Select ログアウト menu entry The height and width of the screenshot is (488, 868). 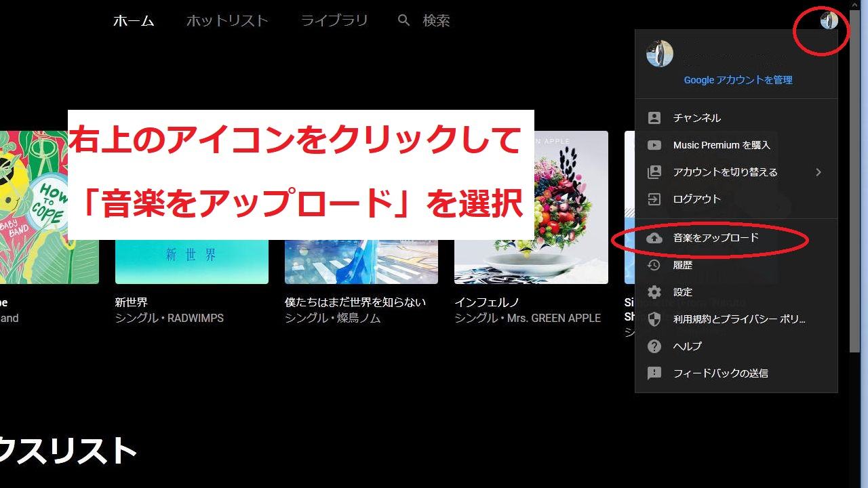point(736,199)
